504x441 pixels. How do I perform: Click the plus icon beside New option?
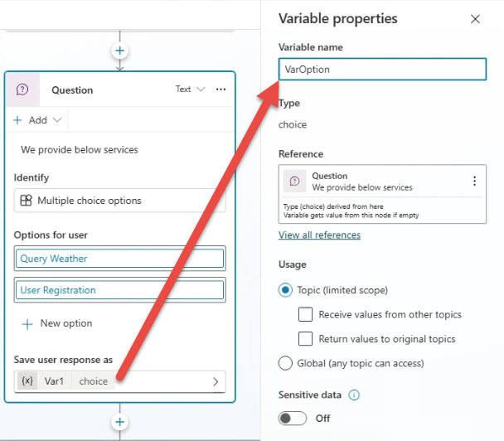point(27,324)
